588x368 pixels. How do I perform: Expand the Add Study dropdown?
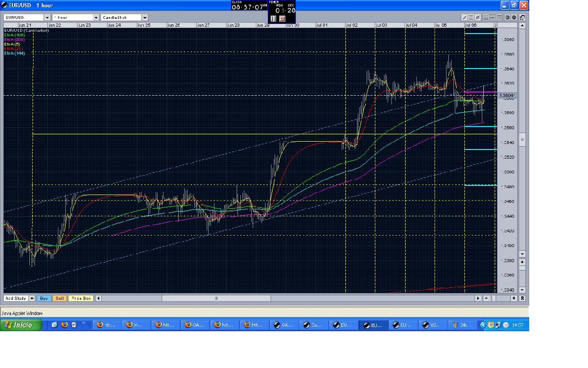(x=32, y=299)
